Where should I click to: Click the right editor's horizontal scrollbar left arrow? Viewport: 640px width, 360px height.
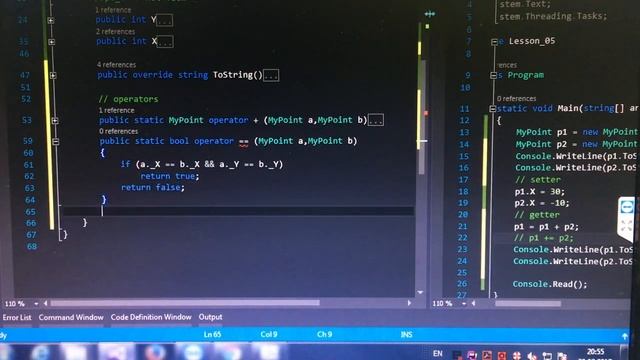pos(473,304)
